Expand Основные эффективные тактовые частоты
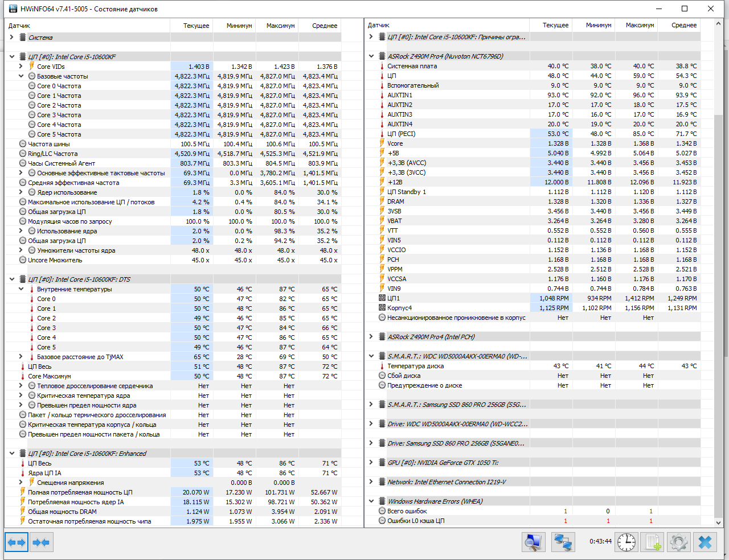This screenshot has width=729, height=560. point(21,173)
